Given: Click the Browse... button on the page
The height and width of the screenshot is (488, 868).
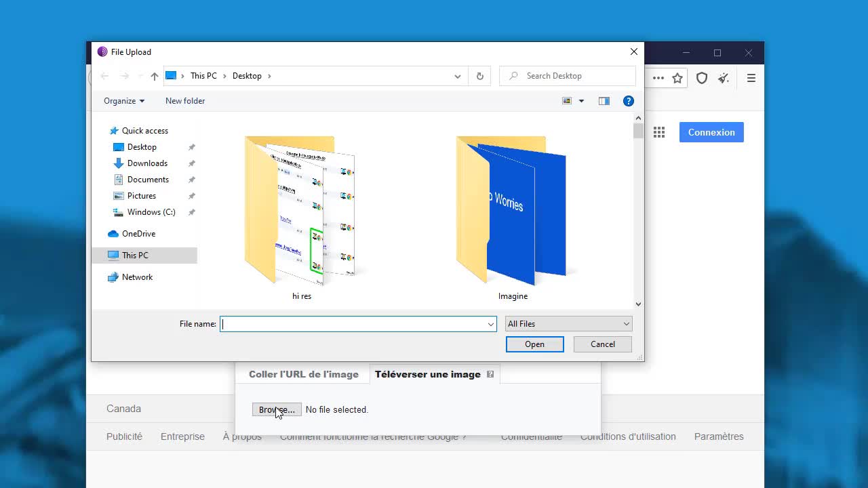Looking at the screenshot, I should [x=277, y=409].
